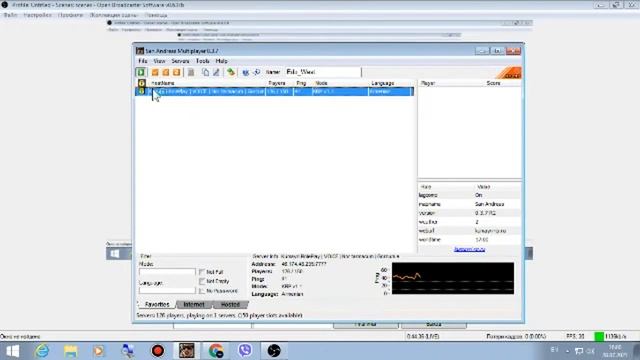Select the highlighted server row in list
The height and width of the screenshot is (360, 640).
coord(274,91)
